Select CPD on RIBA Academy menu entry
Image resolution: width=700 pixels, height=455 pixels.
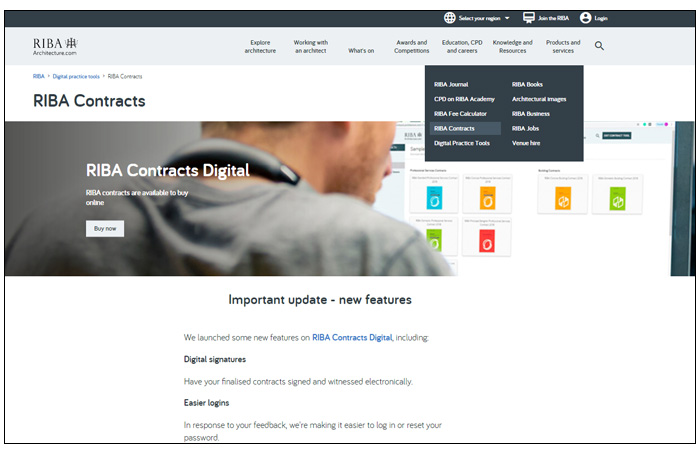(464, 99)
